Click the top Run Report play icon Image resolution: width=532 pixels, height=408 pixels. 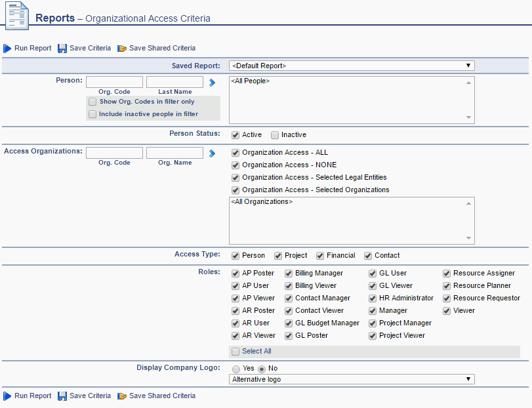pos(7,49)
